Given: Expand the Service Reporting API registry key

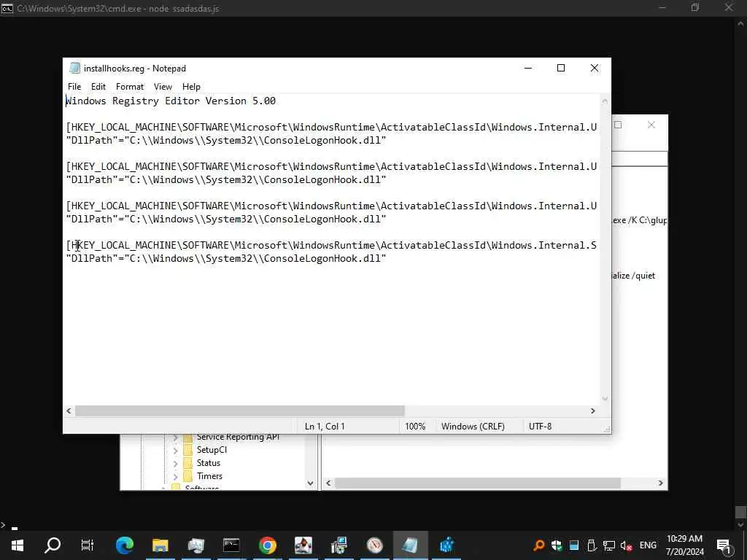Looking at the screenshot, I should click(175, 437).
